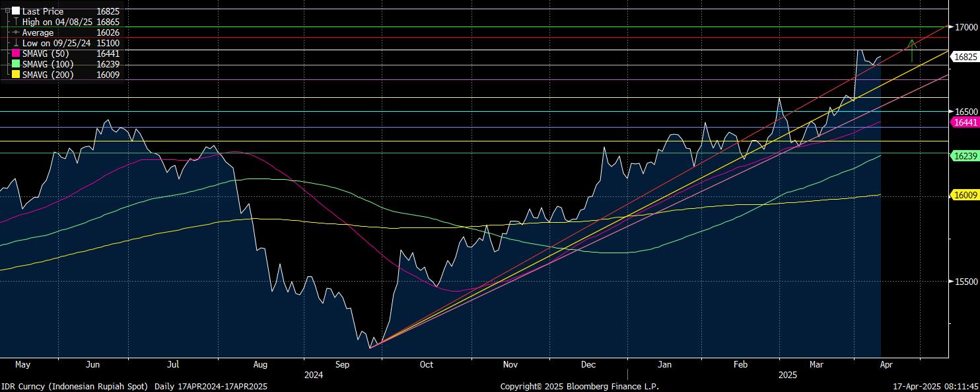This screenshot has height=392, width=980.
Task: Select the 'Low on 09/25/24' legend entry
Action: click(57, 43)
